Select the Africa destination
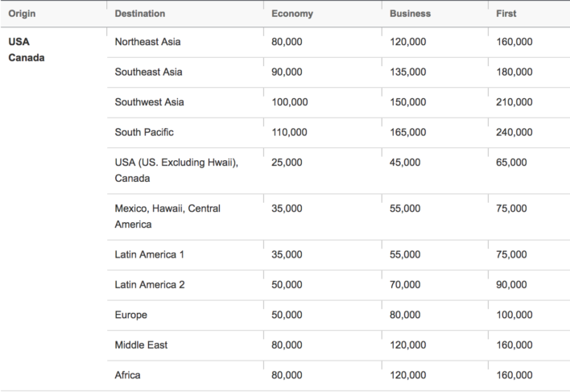This screenshot has height=392, width=570. pos(127,375)
